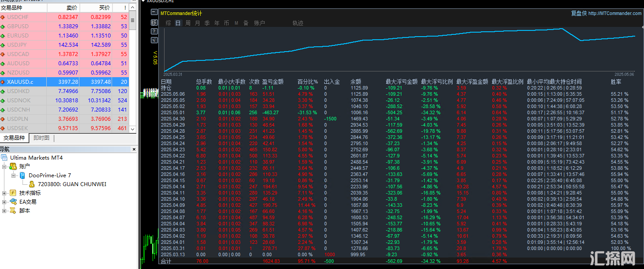Click the 持仓 open positions row label
The width and height of the screenshot is (644, 269).
[166, 88]
